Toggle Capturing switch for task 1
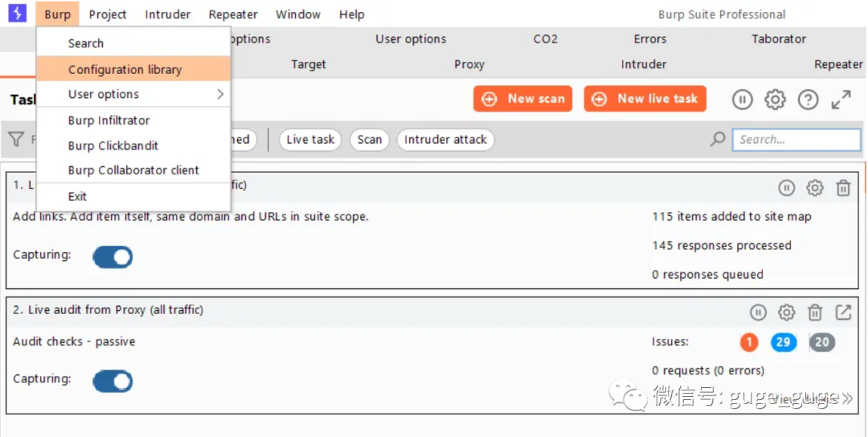The width and height of the screenshot is (868, 437). pos(113,257)
